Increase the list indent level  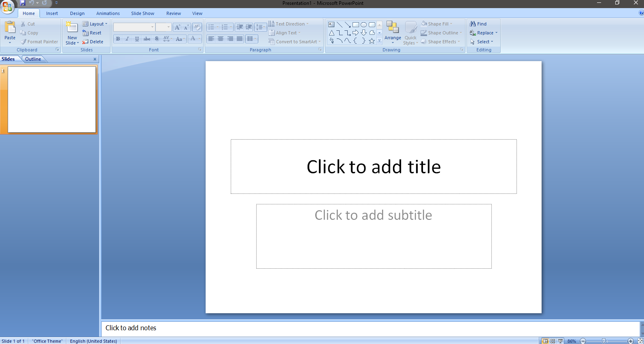pos(249,27)
